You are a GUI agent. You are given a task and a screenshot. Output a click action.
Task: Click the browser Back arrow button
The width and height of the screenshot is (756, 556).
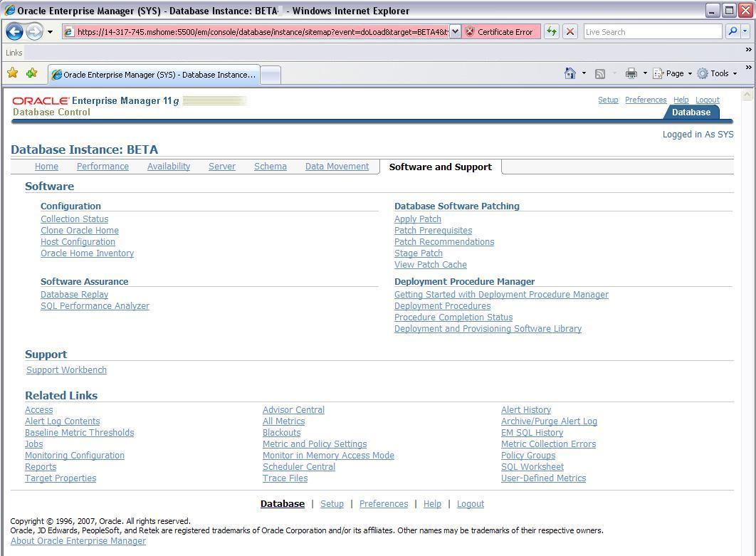(14, 32)
